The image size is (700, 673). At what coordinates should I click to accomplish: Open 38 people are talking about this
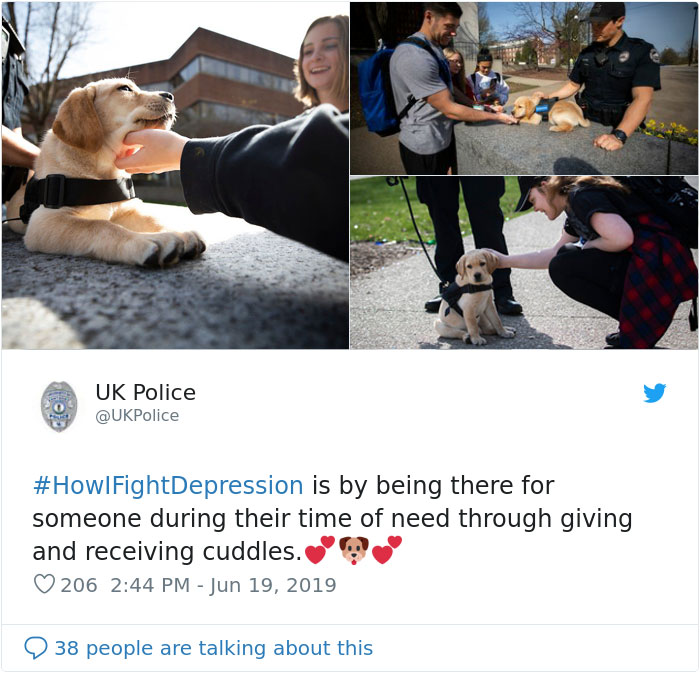[213, 648]
